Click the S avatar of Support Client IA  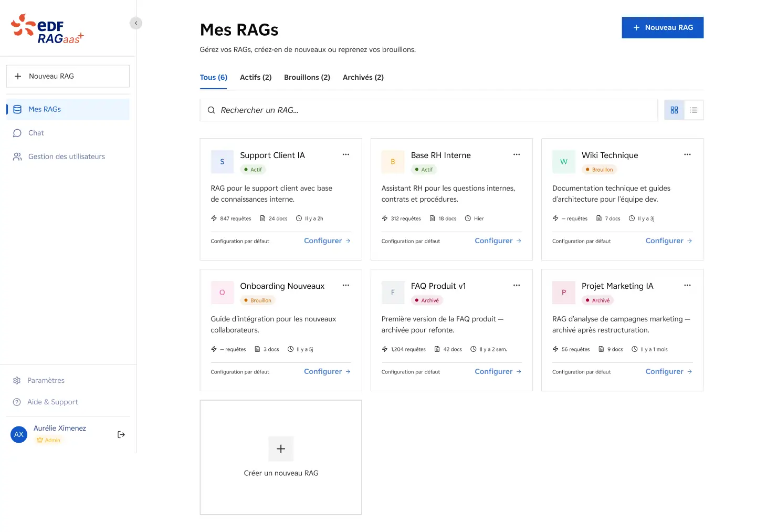tap(222, 162)
